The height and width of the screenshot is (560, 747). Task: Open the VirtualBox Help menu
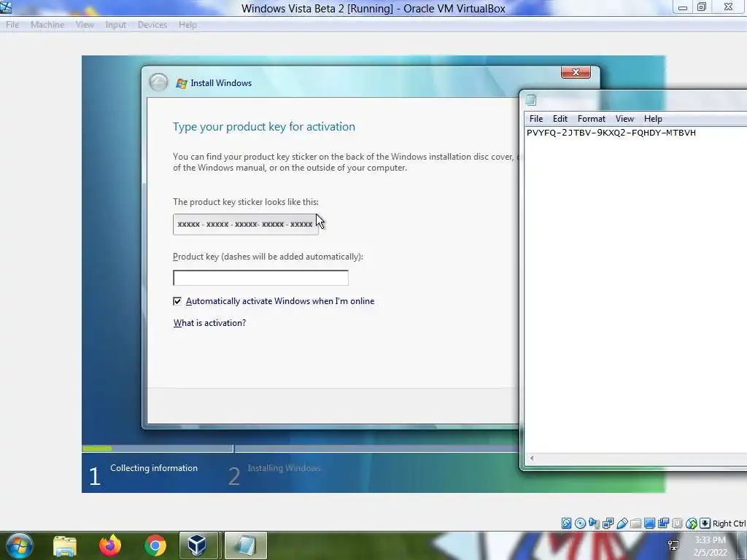pos(187,25)
